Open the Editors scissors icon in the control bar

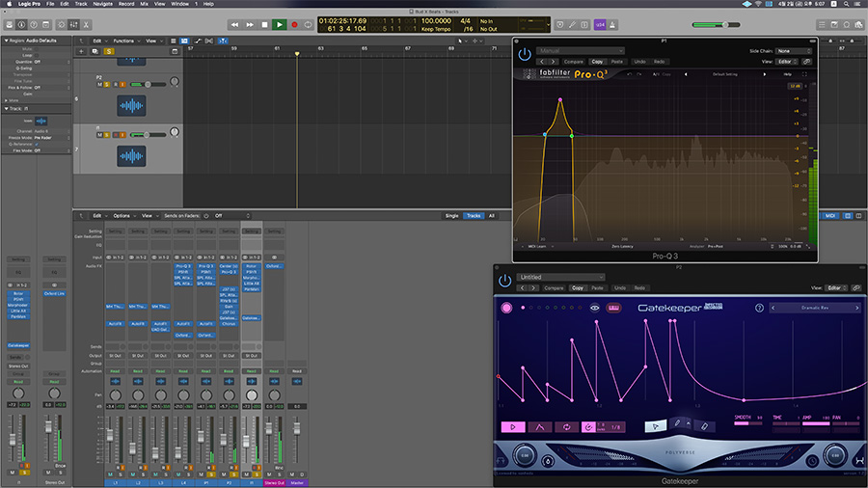point(86,25)
